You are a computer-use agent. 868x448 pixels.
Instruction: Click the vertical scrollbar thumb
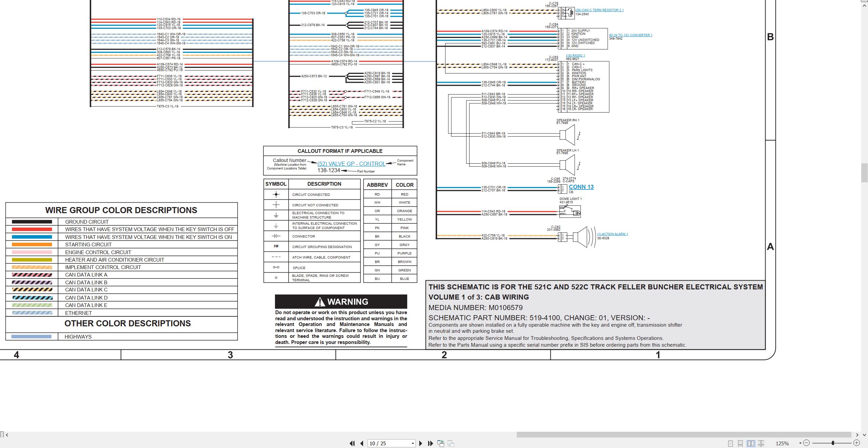865,173
